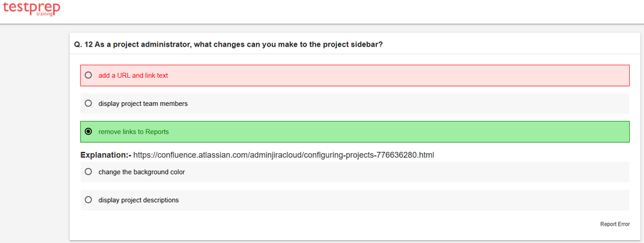This screenshot has height=243, width=644.
Task: Select radio button for add a URL and link text
Action: click(88, 75)
